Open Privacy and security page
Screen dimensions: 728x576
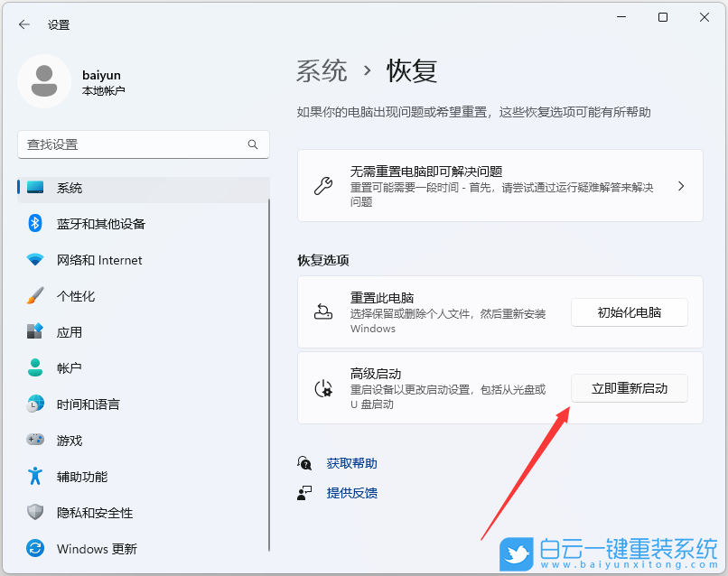click(94, 513)
